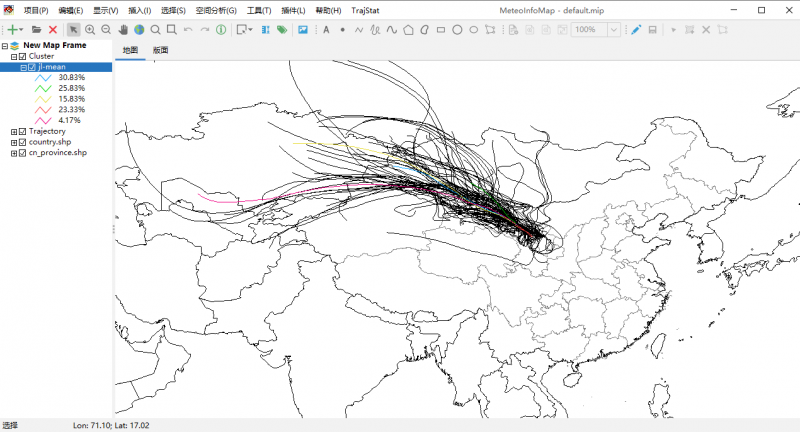Uncheck the Trajectory layer checkbox
Image resolution: width=800 pixels, height=432 pixels.
click(22, 131)
